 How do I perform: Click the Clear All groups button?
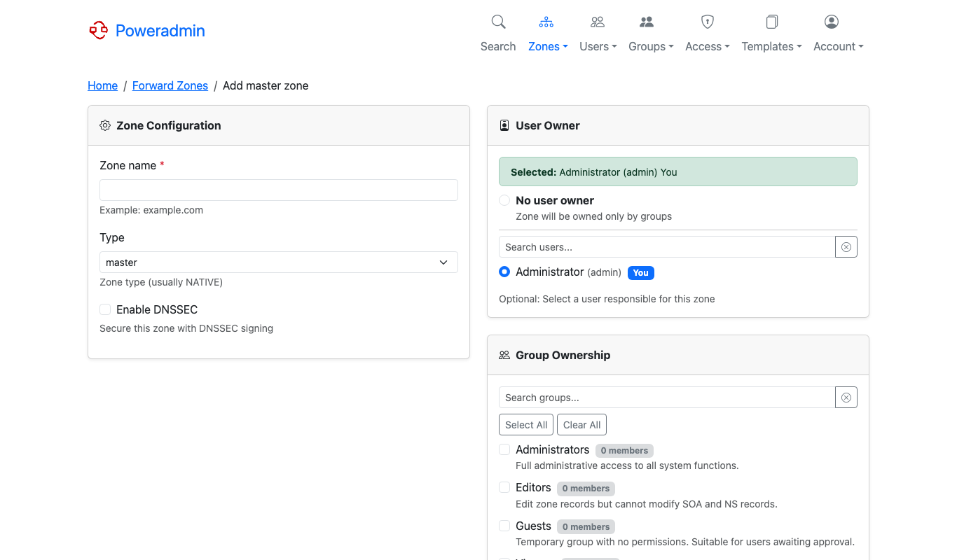(x=581, y=425)
